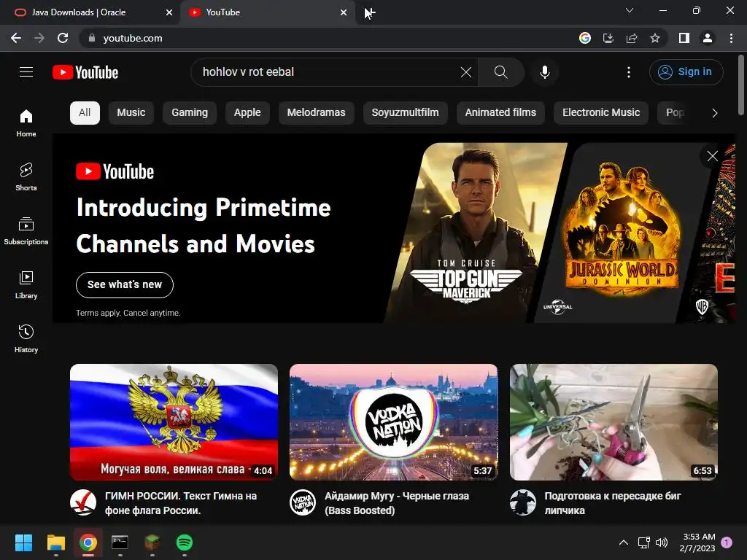The width and height of the screenshot is (747, 560).
Task: Open the plant repotting video thumbnail
Action: (614, 422)
